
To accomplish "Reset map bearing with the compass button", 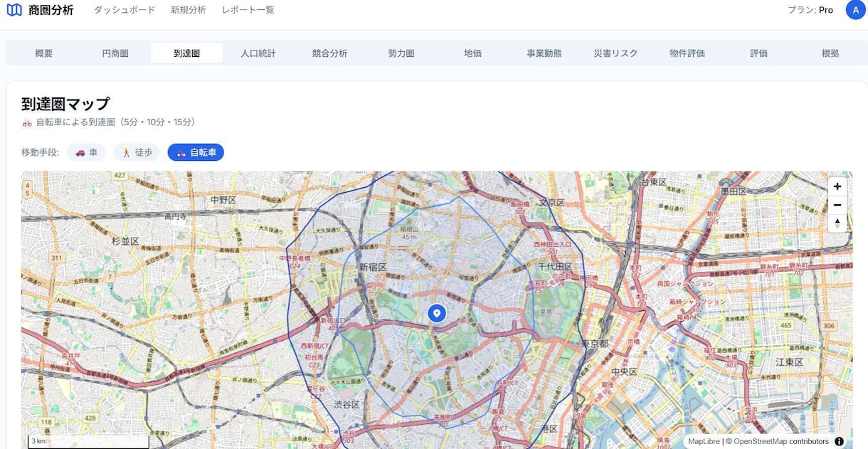I will tap(837, 223).
